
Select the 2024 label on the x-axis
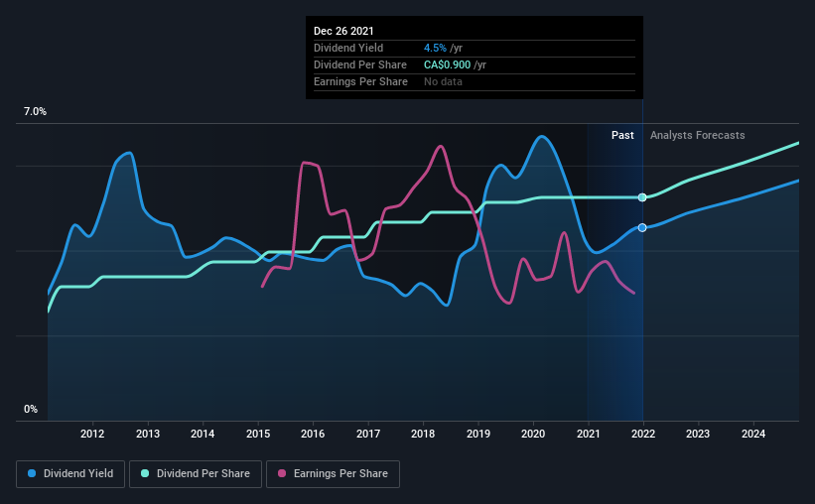click(x=753, y=434)
